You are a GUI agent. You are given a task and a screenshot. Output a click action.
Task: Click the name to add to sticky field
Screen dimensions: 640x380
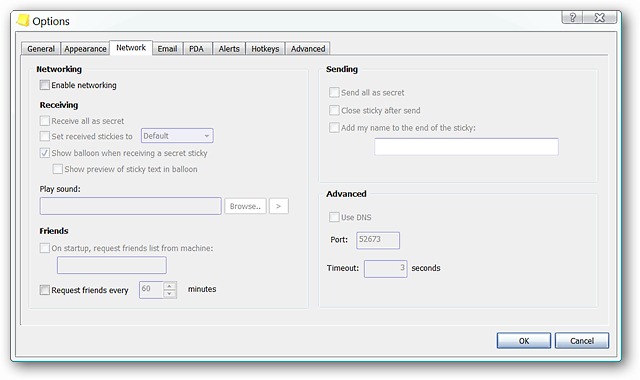(466, 147)
